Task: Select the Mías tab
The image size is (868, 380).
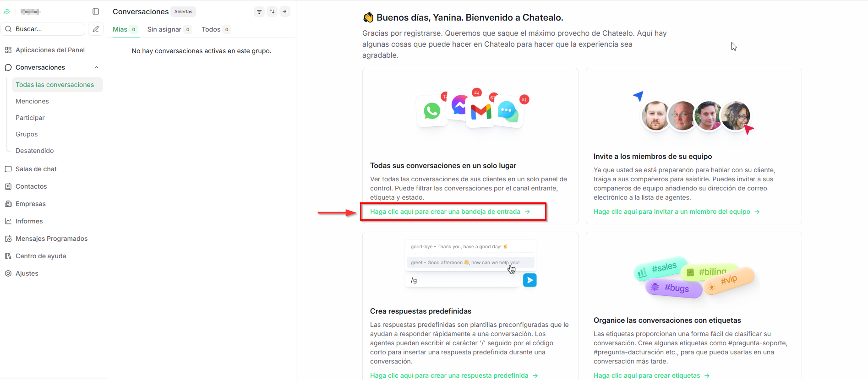Action: click(120, 29)
